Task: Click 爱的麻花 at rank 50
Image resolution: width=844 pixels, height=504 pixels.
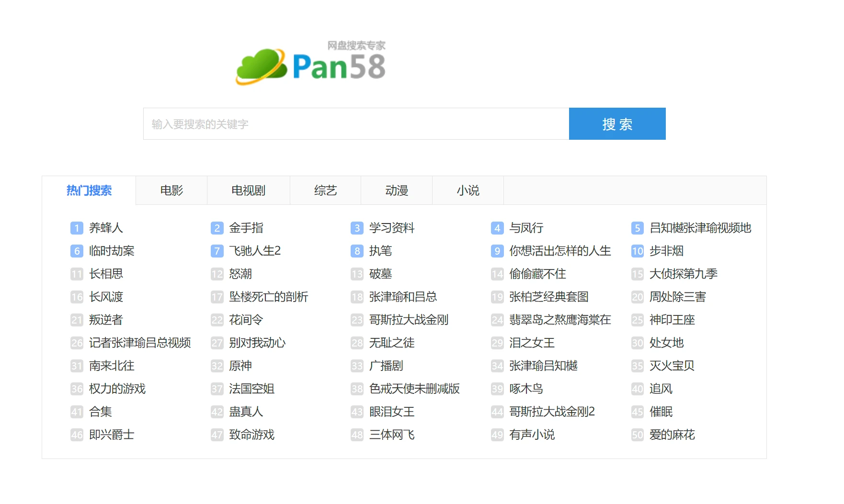Action: pos(672,435)
